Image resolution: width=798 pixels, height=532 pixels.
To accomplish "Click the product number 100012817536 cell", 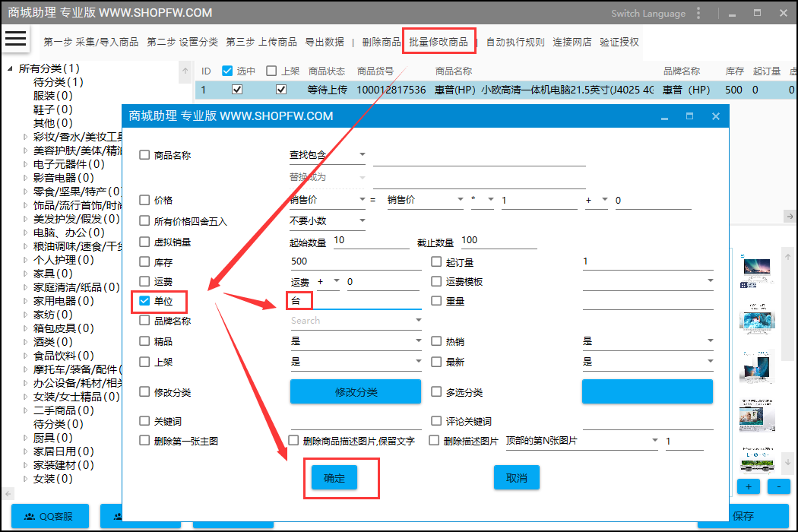I will (391, 90).
